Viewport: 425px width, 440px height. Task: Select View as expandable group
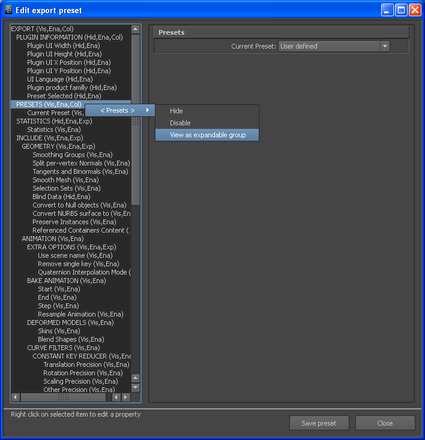(x=207, y=135)
